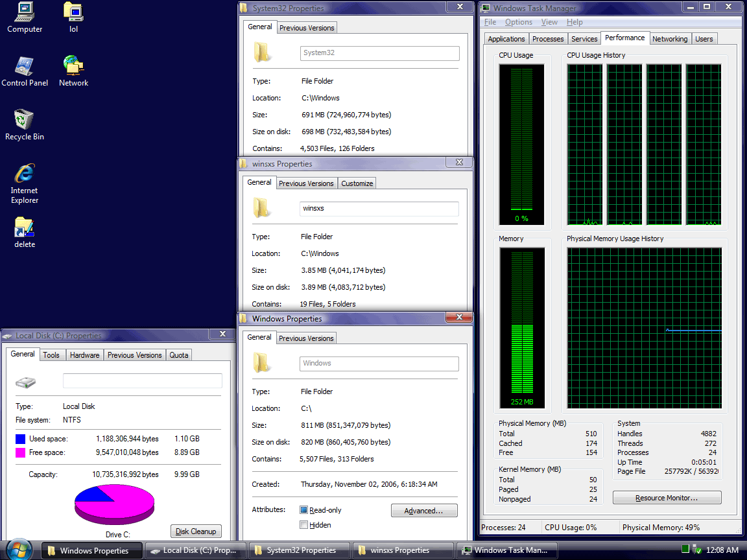
Task: Open the Options menu in Task Manager
Action: [518, 22]
